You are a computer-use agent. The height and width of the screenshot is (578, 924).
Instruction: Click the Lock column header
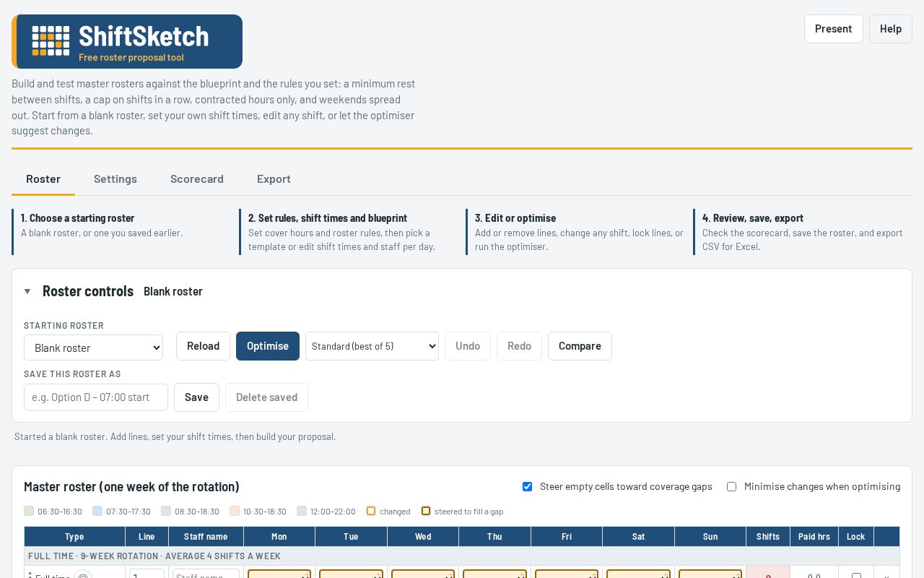(x=856, y=537)
